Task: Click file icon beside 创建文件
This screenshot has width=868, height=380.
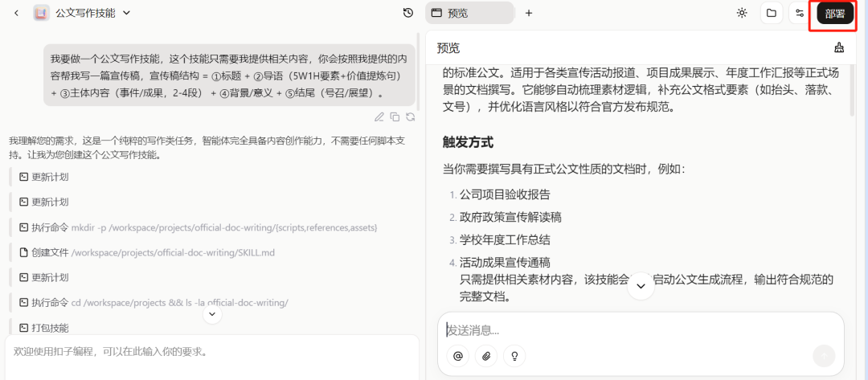Action: tap(24, 253)
